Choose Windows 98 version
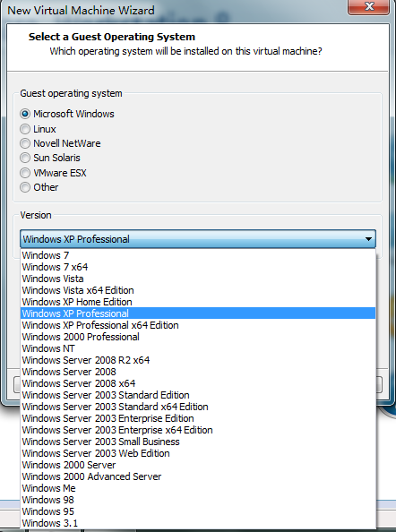Viewport: 396px width, 532px height. point(198,500)
